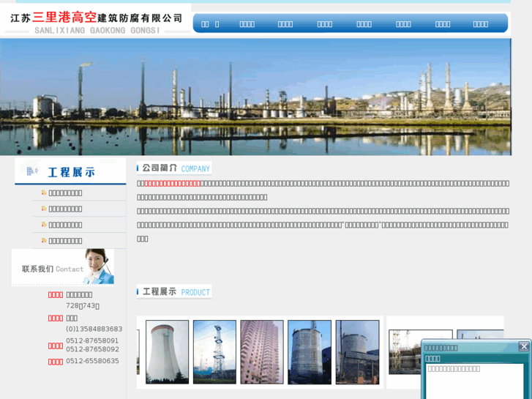Viewport: 532px width, 399px height.
Task: Open the steel lattice tower thumbnail
Action: pyautogui.click(x=214, y=352)
